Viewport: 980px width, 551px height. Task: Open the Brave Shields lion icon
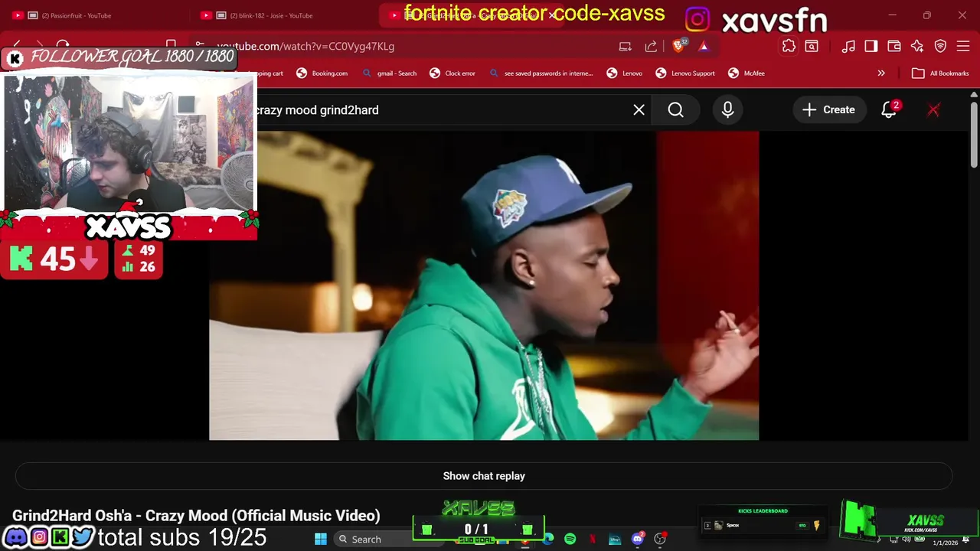678,46
